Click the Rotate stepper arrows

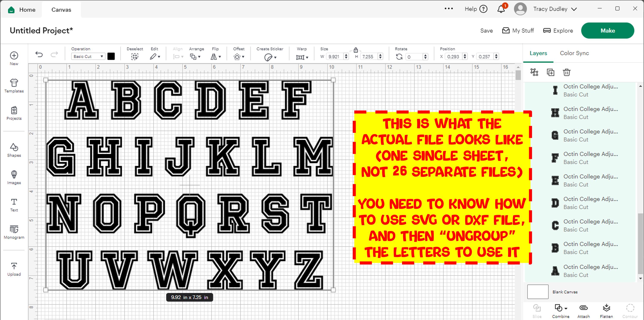(425, 57)
